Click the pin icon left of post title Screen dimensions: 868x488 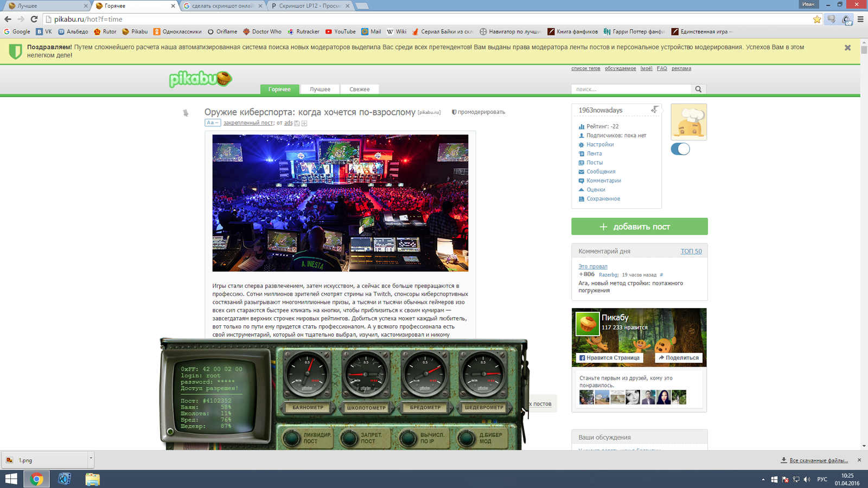click(186, 113)
